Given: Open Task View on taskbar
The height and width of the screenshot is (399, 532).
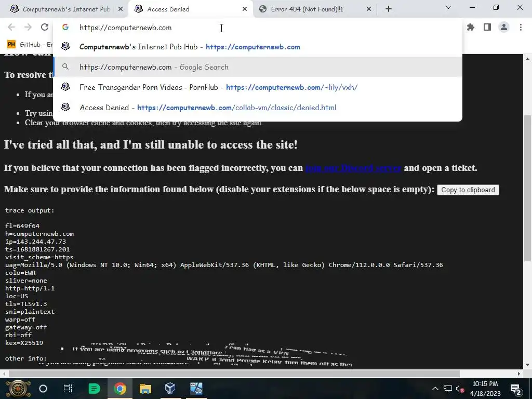Looking at the screenshot, I should [68, 389].
